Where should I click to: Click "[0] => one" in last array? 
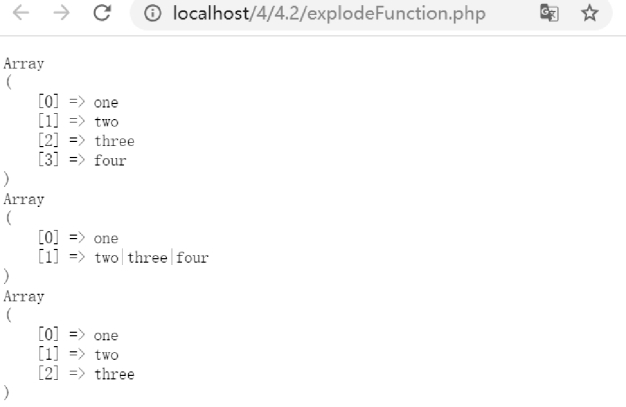78,335
